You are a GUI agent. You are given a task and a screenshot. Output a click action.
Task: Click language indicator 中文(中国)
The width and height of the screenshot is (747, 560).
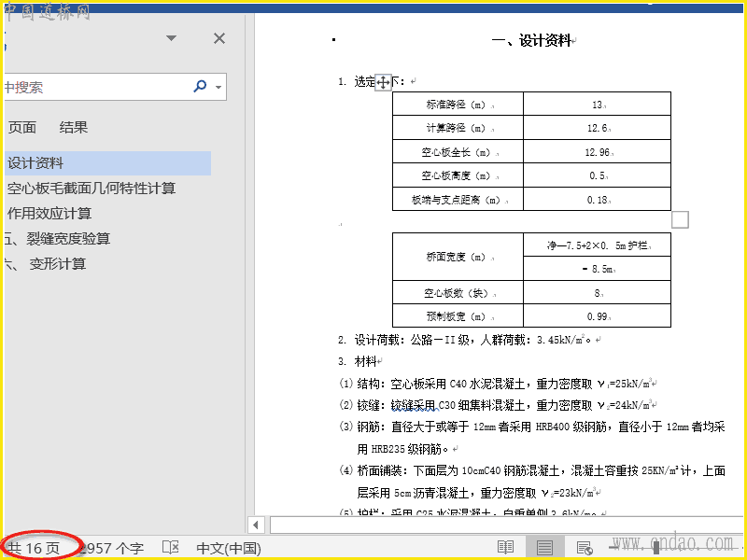click(229, 548)
